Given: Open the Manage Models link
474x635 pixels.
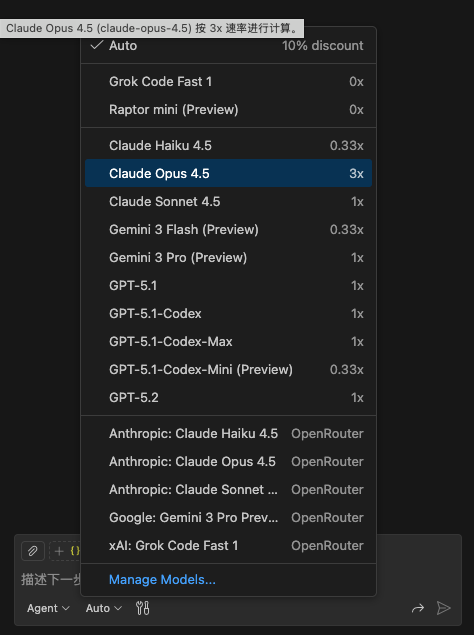Looking at the screenshot, I should pos(162,580).
